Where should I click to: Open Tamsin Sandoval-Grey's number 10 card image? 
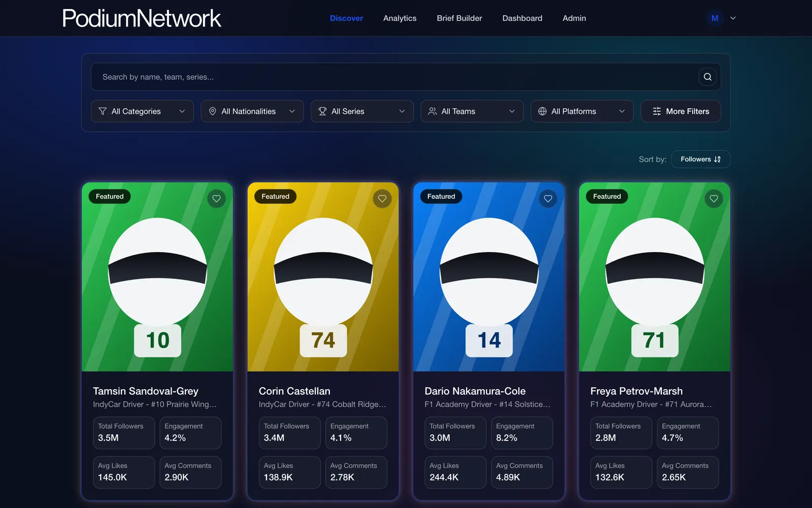(157, 277)
